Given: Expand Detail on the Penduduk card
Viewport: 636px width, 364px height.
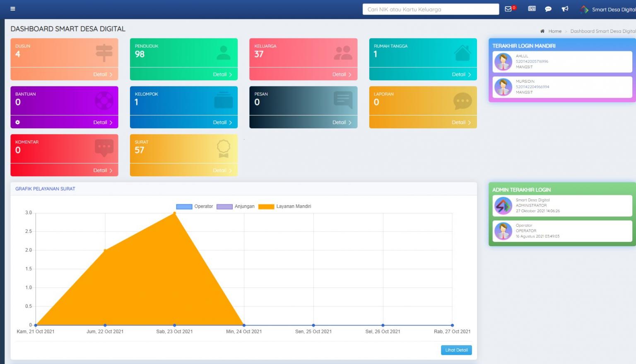Looking at the screenshot, I should tap(222, 74).
